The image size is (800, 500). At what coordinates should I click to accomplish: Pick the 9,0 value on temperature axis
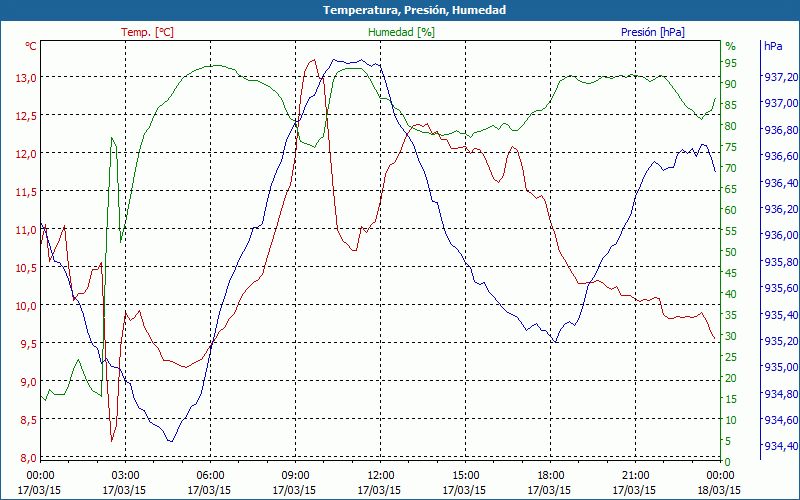coord(28,382)
